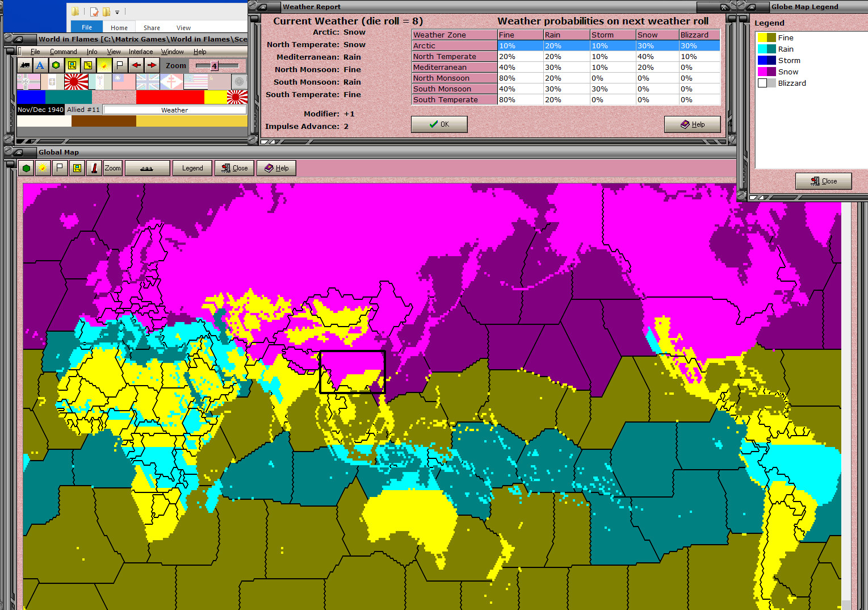Select the North Monsoon row in the weather table
The width and height of the screenshot is (868, 610).
click(566, 78)
